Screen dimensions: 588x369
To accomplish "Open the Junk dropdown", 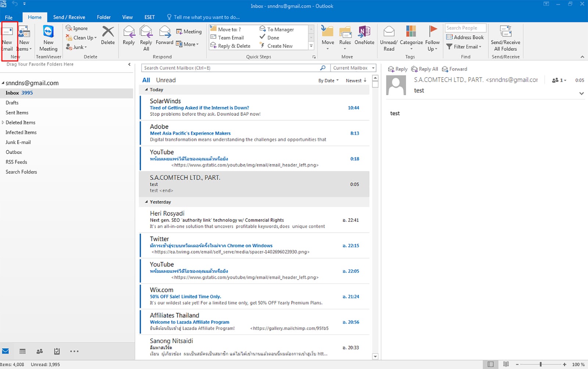I will pyautogui.click(x=76, y=47).
